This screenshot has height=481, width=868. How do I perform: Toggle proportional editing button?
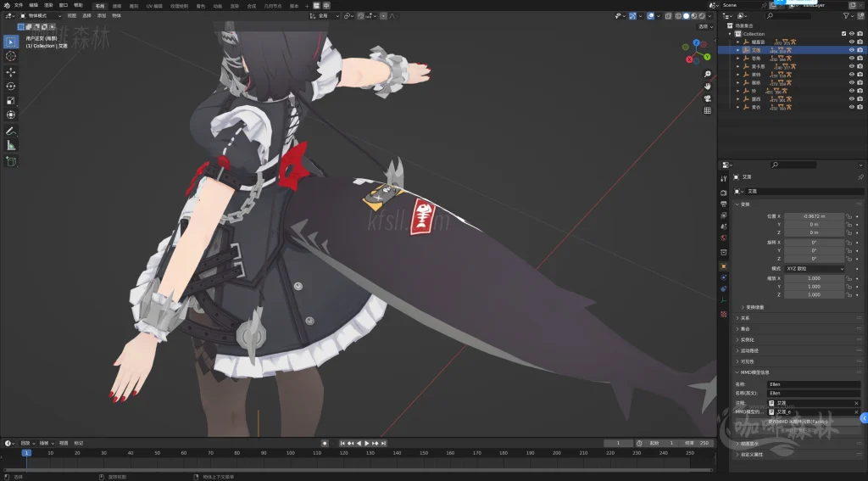tap(384, 16)
